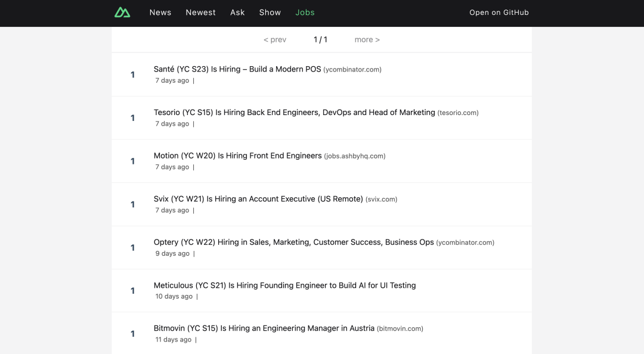
Task: Open Santé (YC S23) hiring post
Action: pyautogui.click(x=237, y=69)
